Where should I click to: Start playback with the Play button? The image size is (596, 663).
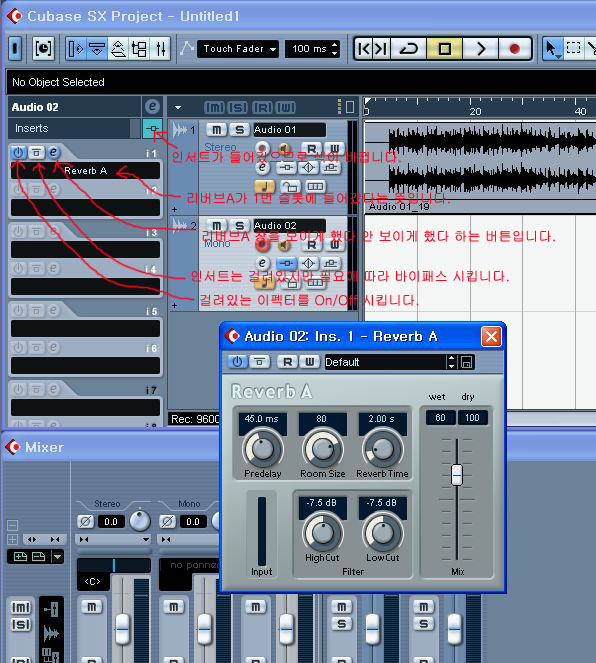tap(481, 49)
